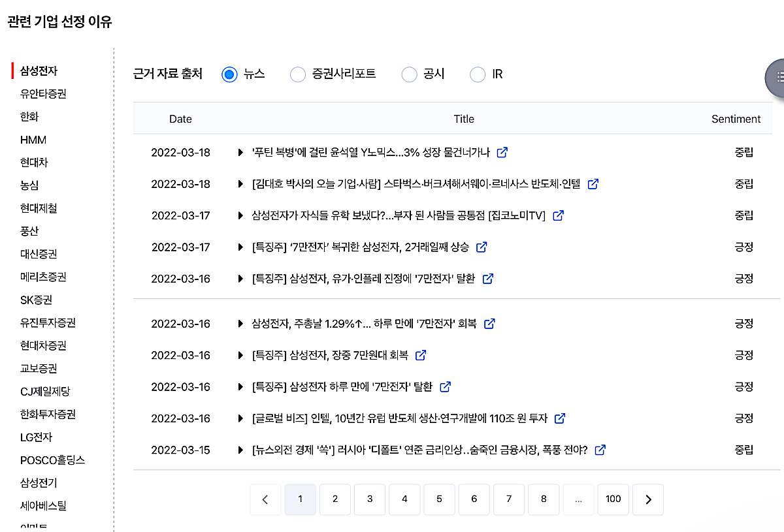Expand the 김대호 박사 news row triangle
Screen dimensions: 784x532
click(x=240, y=184)
